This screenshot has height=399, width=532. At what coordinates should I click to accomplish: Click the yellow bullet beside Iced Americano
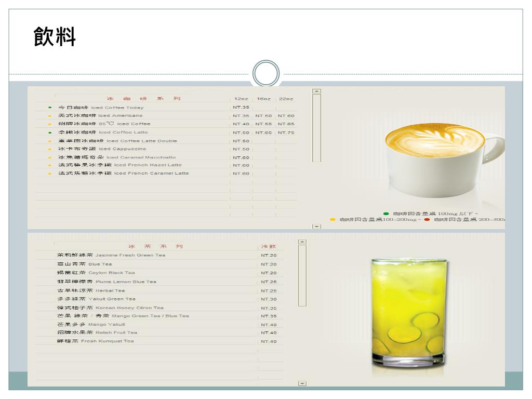(50, 116)
